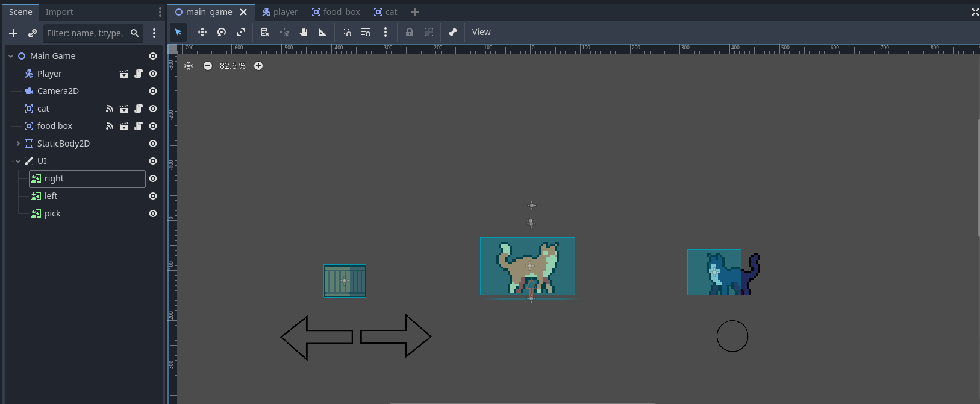The height and width of the screenshot is (404, 980).
Task: Hide the Camera2D node
Action: [x=153, y=91]
